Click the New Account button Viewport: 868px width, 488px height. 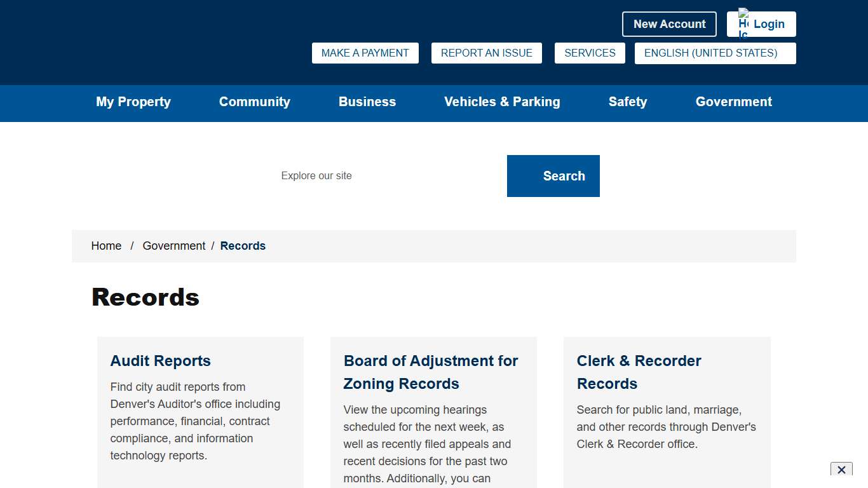[x=669, y=24]
